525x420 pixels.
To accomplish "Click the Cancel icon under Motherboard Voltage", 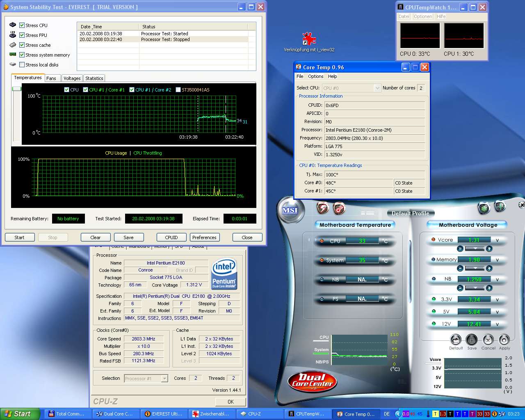I will (488, 340).
